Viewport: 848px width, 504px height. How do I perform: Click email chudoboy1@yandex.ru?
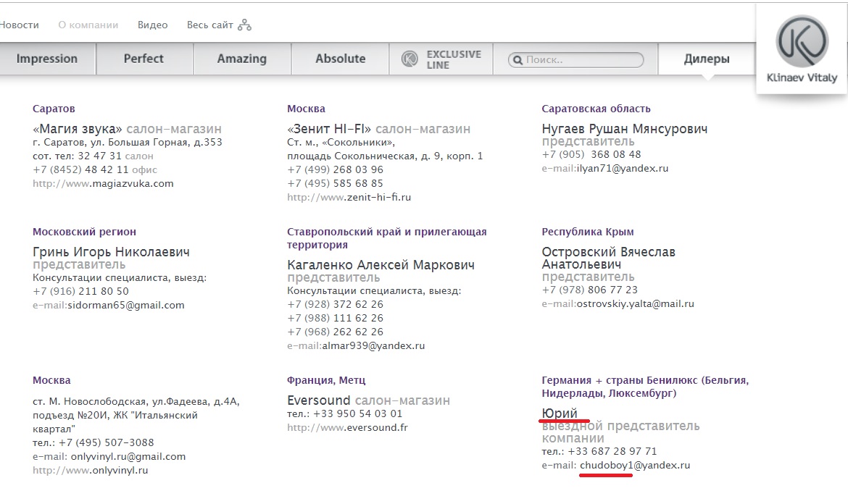pos(634,466)
